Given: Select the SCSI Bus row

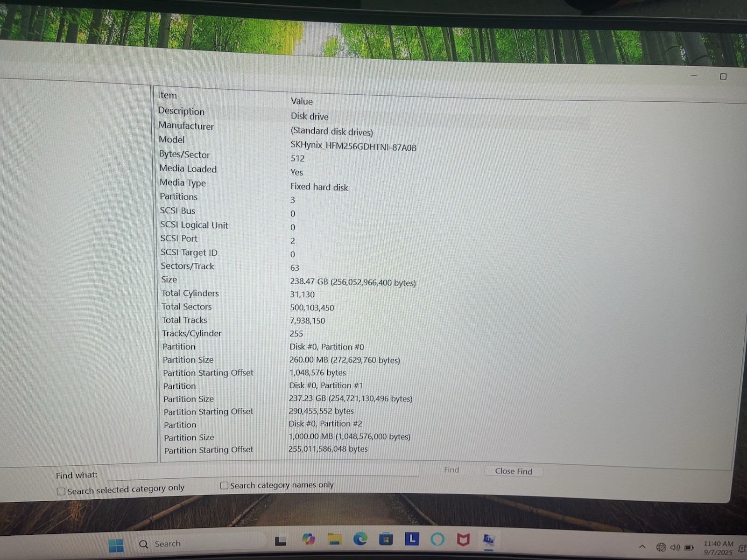Looking at the screenshot, I should pyautogui.click(x=177, y=210).
